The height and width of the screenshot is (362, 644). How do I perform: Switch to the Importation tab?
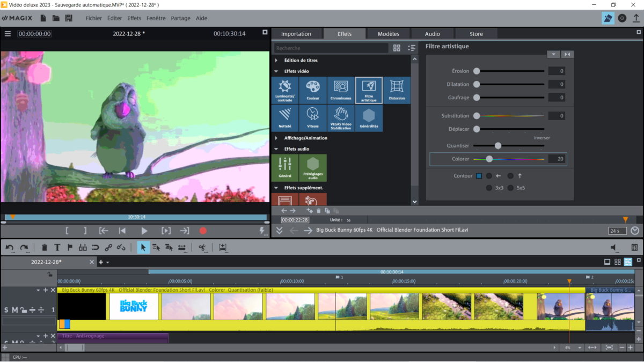click(x=296, y=34)
